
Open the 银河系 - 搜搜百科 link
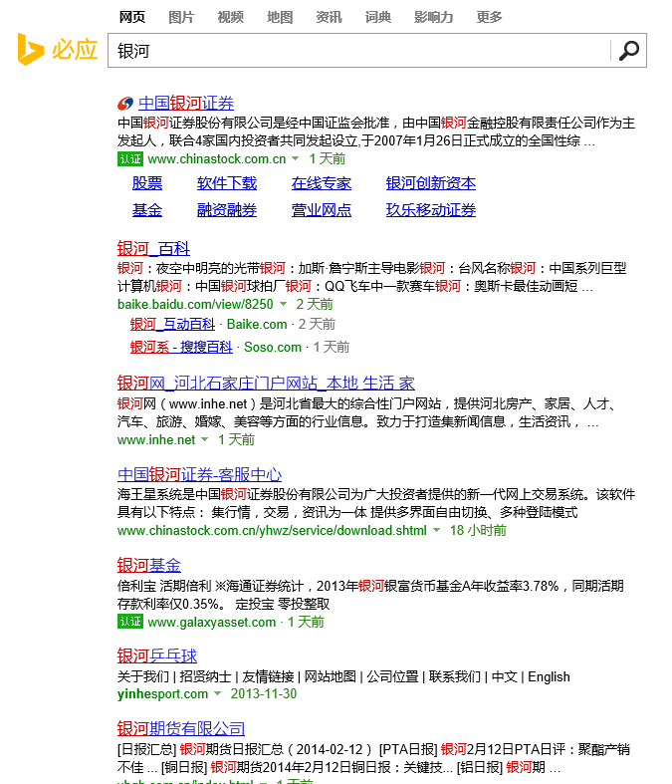pyautogui.click(x=181, y=347)
